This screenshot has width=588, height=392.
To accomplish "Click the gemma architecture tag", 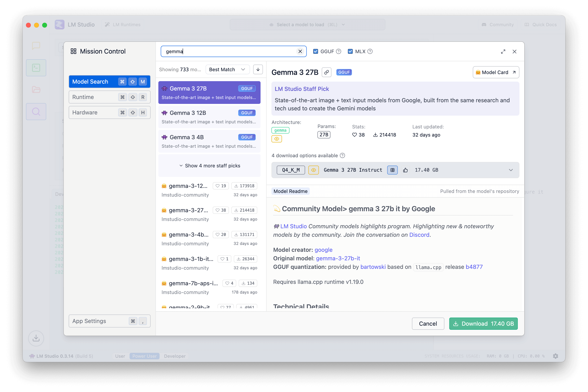I will coord(280,130).
